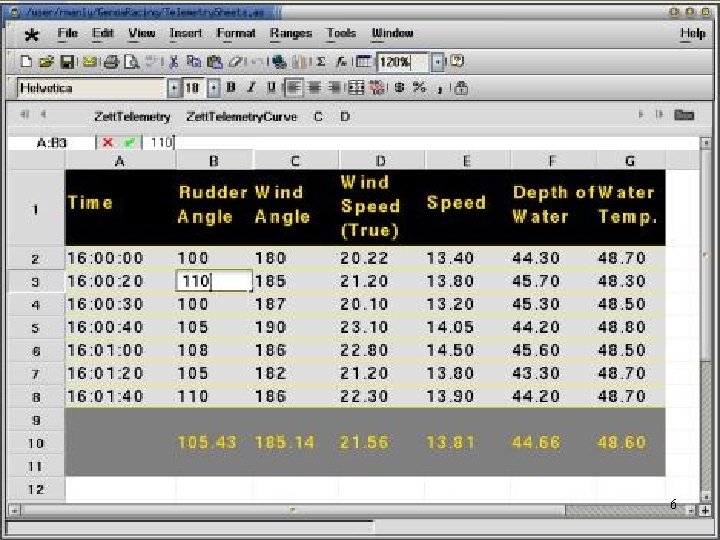Screen dimensions: 720x540
Task: Click the horizontal scrollbar
Action: pyautogui.click(x=294, y=510)
